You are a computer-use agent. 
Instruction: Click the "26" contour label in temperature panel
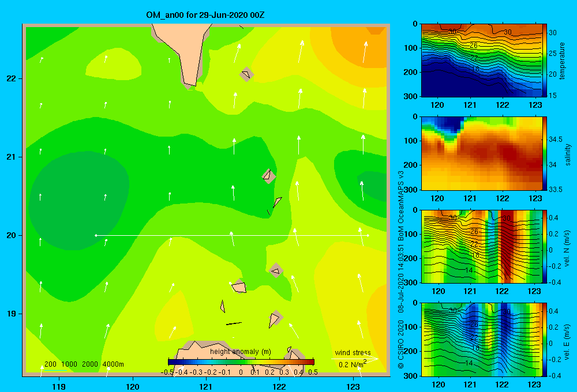tap(474, 46)
